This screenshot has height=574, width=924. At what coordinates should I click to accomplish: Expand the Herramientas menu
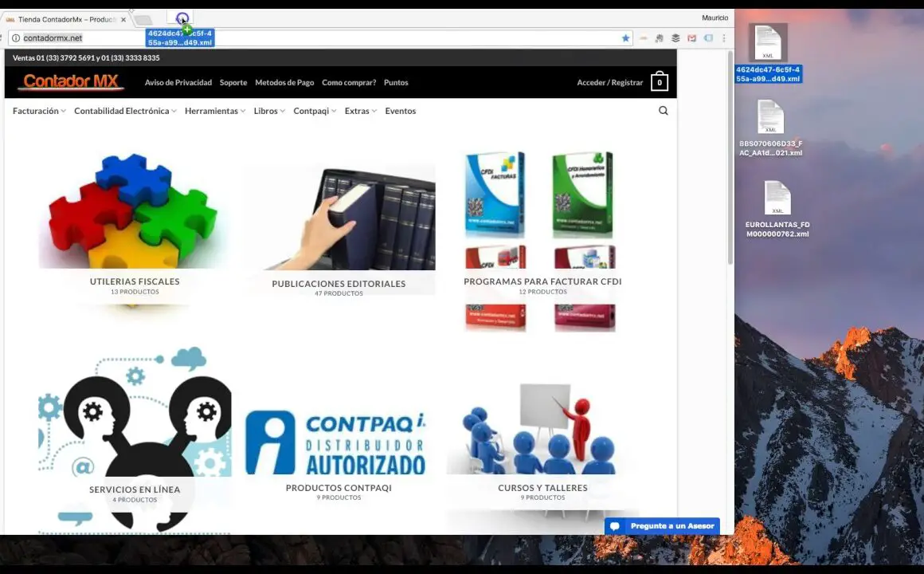pyautogui.click(x=214, y=111)
